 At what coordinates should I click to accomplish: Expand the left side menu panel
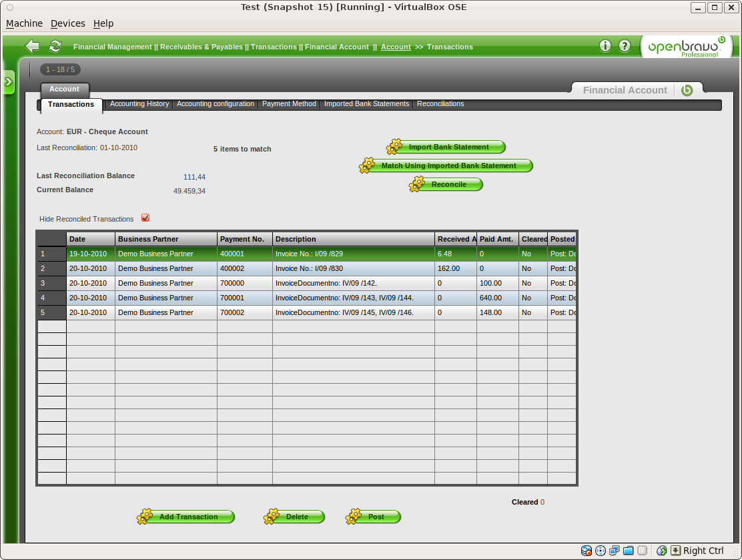click(x=8, y=81)
